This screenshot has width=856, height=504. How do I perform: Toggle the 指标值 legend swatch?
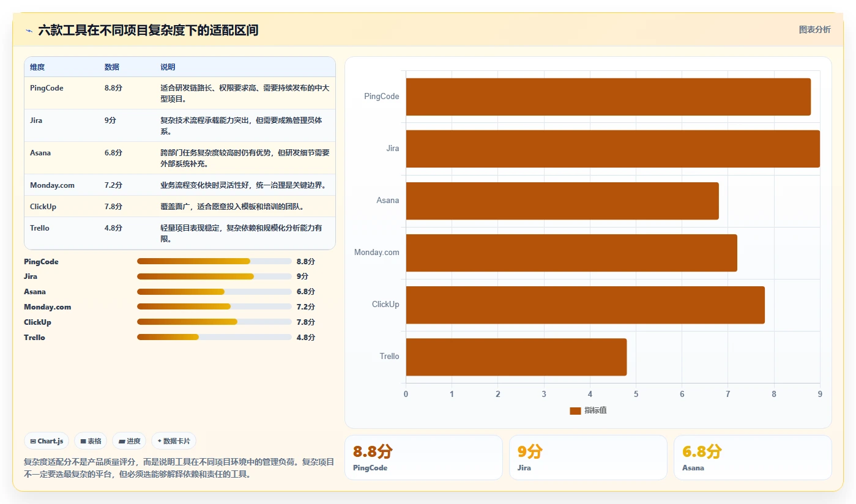click(575, 410)
